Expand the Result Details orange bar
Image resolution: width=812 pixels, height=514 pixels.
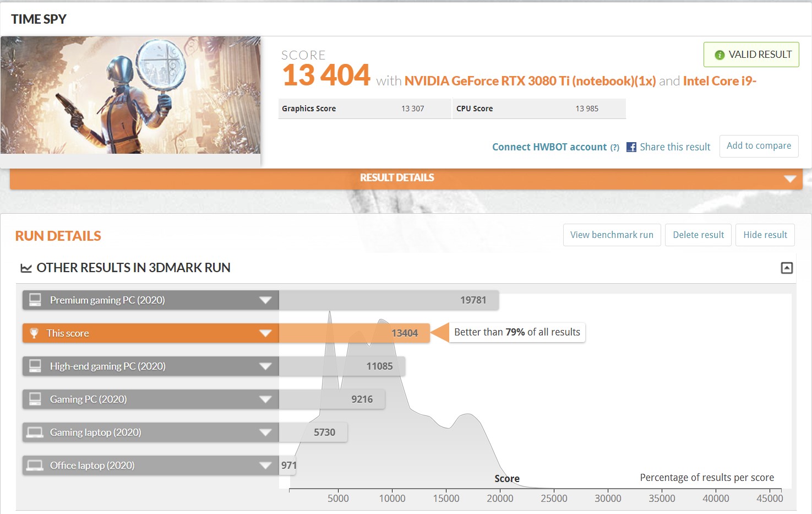(790, 178)
